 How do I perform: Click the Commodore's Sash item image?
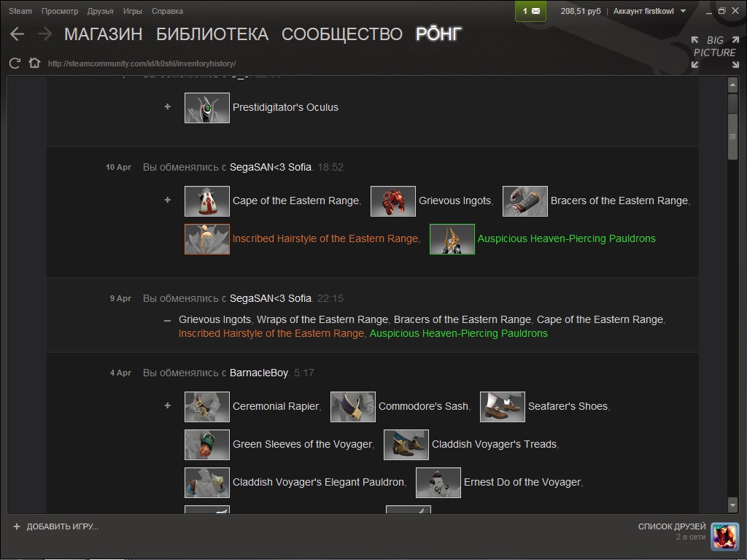(353, 407)
